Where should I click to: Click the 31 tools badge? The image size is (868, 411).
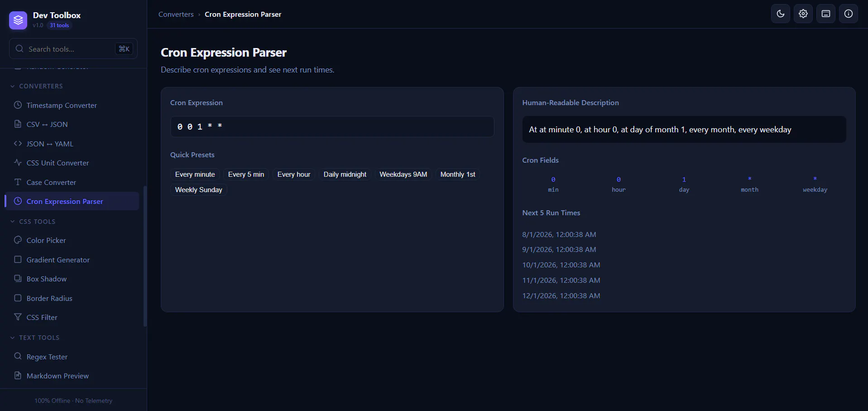[x=59, y=25]
